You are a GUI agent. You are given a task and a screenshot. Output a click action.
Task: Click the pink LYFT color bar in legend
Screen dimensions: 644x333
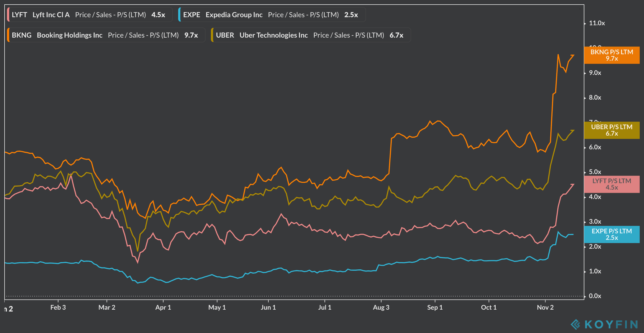pos(8,15)
